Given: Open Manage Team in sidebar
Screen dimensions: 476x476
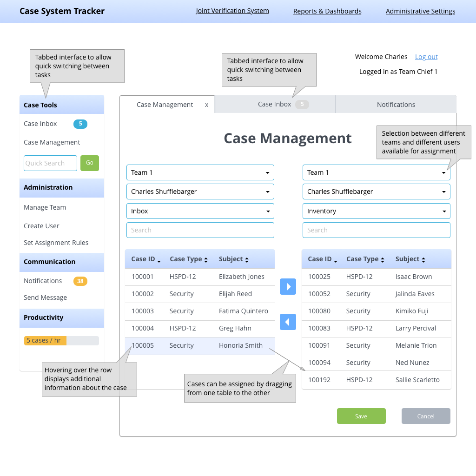Looking at the screenshot, I should (x=45, y=207).
